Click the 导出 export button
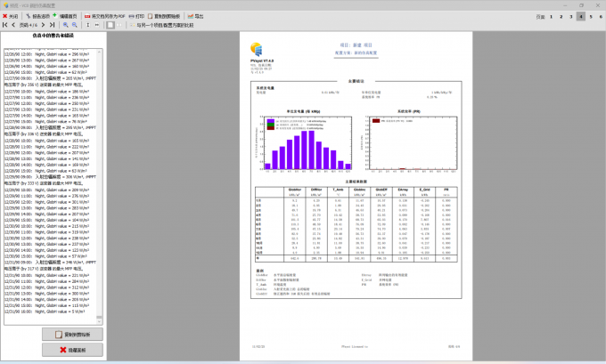Viewport: 606px width, 364px height. [195, 16]
